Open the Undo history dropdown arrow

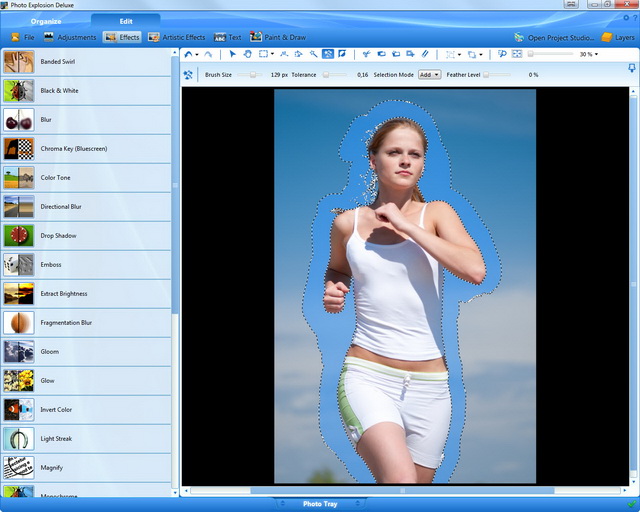[x=197, y=54]
